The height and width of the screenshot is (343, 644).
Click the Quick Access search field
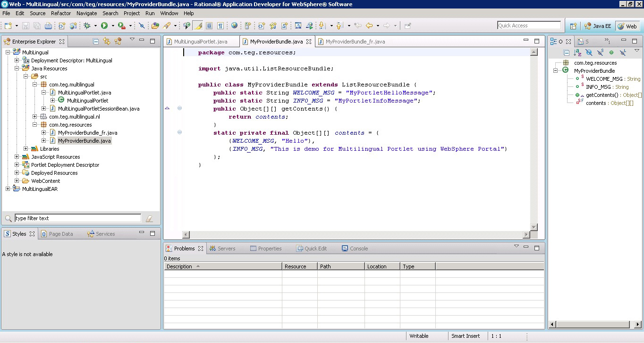click(x=529, y=26)
